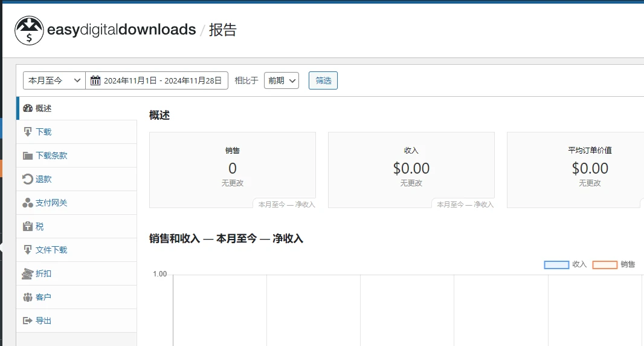The width and height of the screenshot is (644, 346).
Task: Click the 报告 page title
Action: [222, 30]
